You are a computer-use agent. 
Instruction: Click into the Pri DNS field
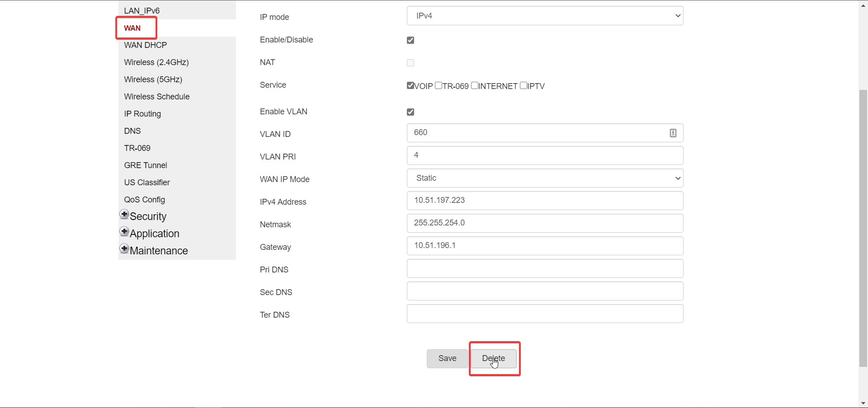click(x=545, y=268)
